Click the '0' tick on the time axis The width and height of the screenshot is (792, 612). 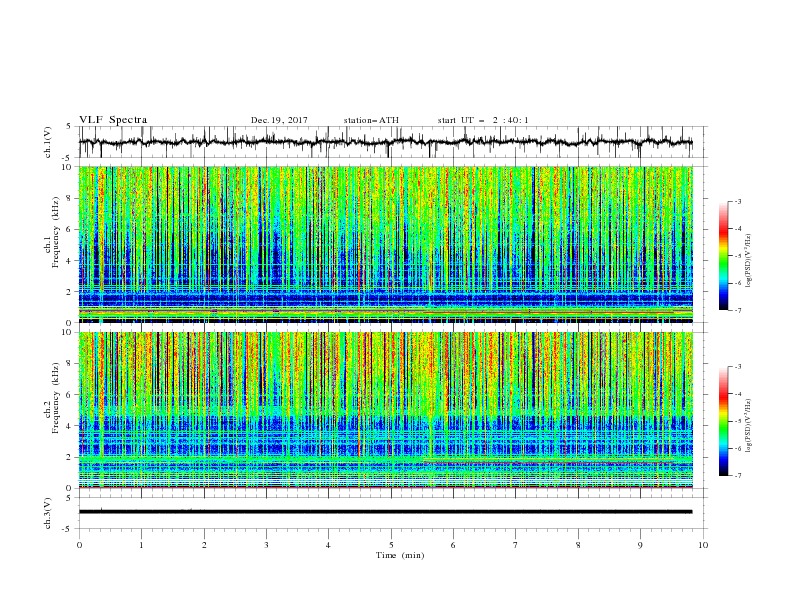[79, 545]
